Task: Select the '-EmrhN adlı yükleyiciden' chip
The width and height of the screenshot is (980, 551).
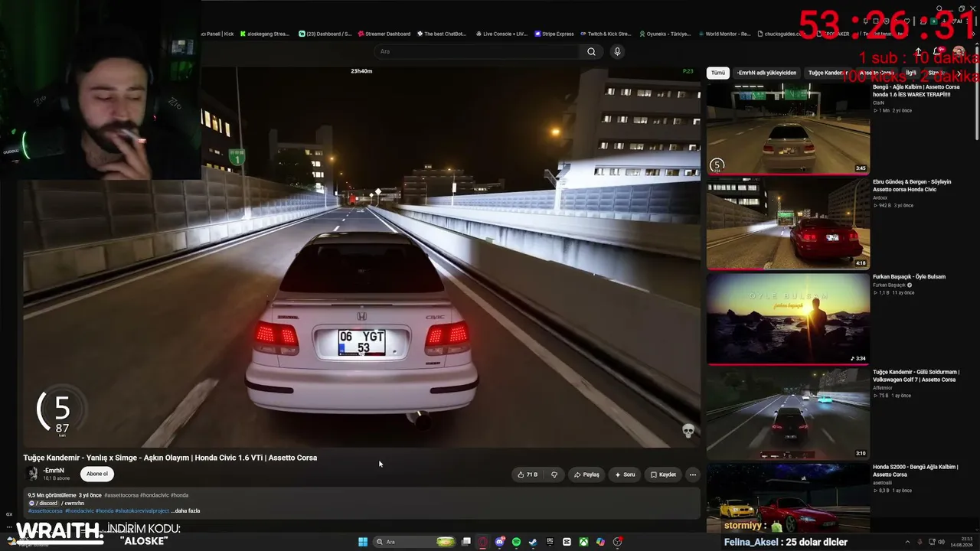Action: click(767, 73)
